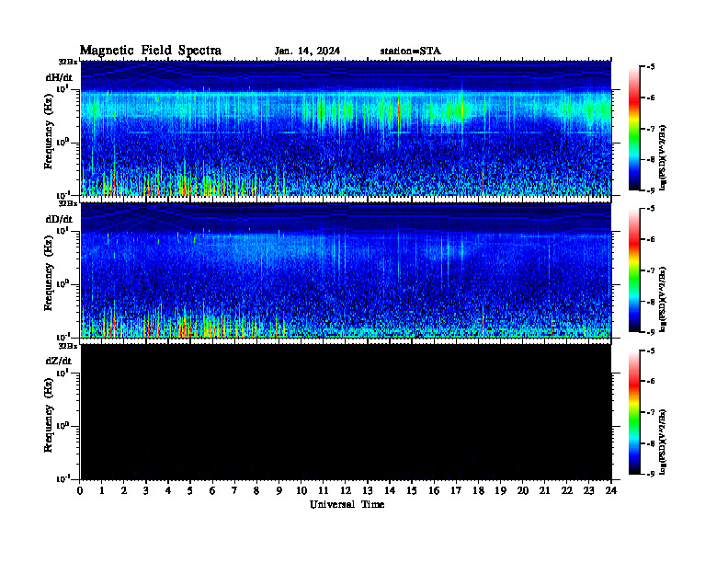
Task: Click hour tick label "24" on time axis
Action: (x=611, y=491)
